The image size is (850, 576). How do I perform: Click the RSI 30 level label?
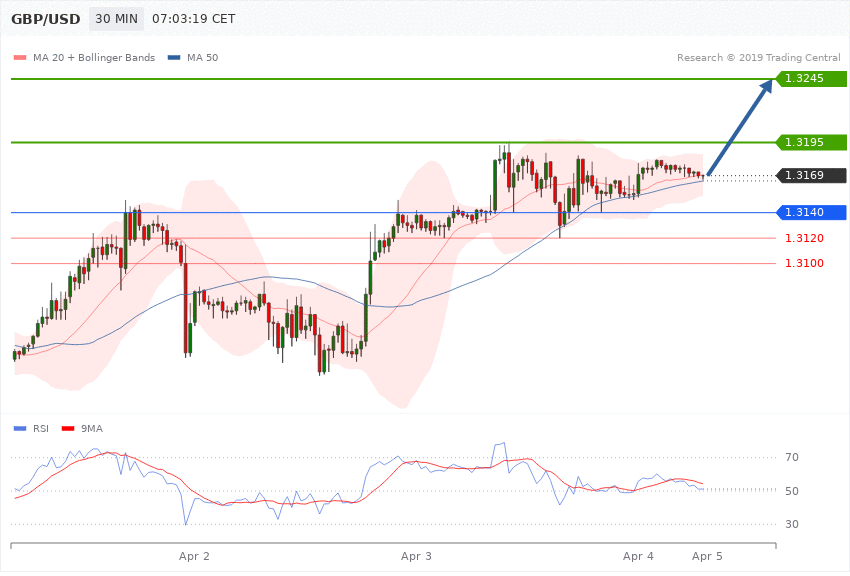[x=792, y=524]
